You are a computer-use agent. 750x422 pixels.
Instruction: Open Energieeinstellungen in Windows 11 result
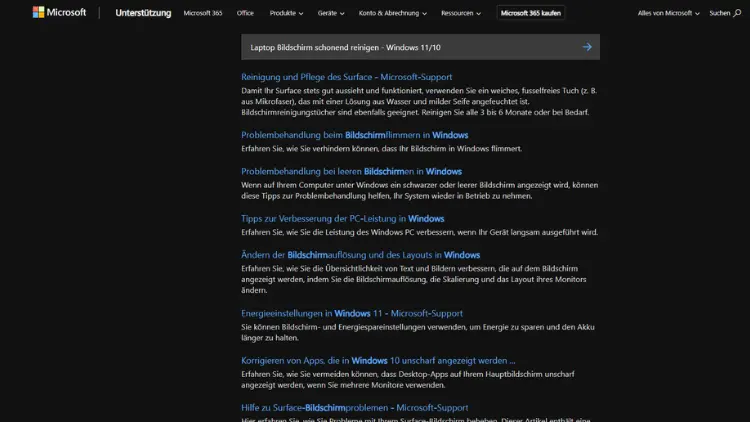point(352,313)
